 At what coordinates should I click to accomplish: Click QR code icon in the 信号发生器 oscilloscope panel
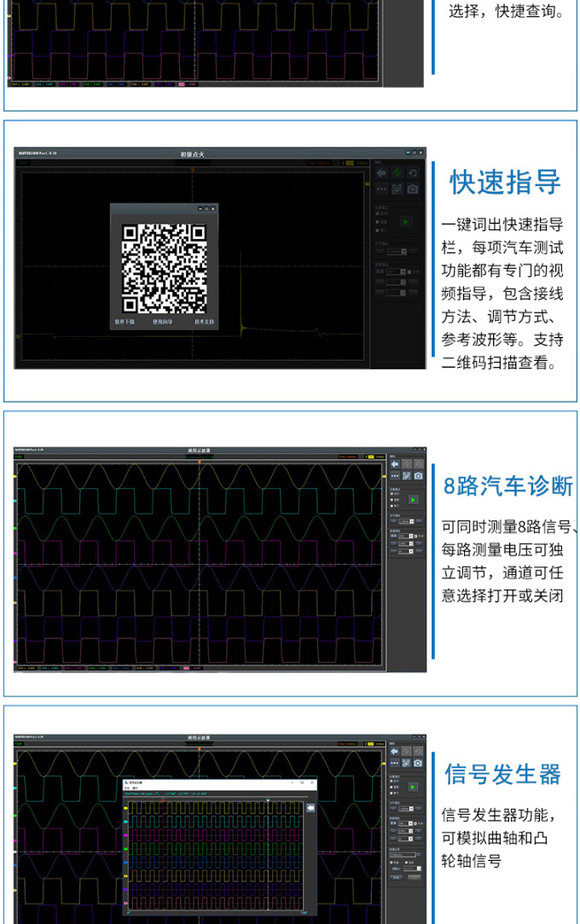point(406,763)
